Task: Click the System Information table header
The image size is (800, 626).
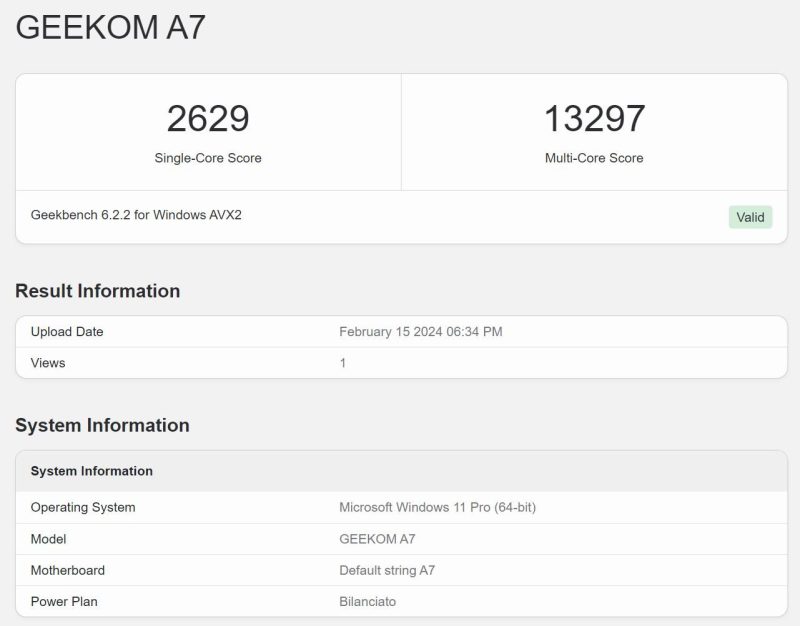Action: (x=92, y=471)
